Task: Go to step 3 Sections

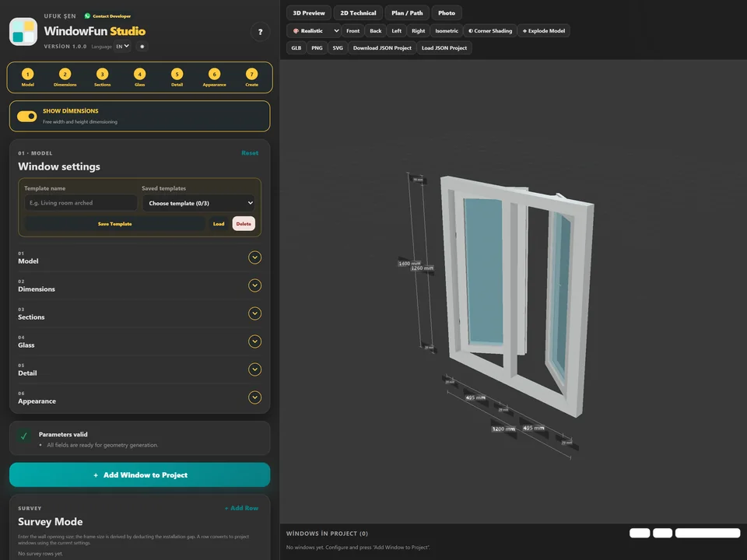Action: point(102,77)
